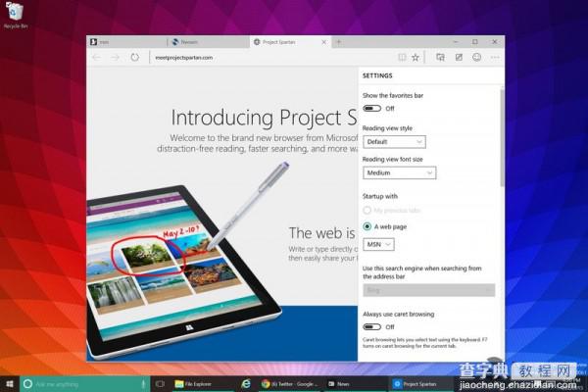Viewport: 588px width, 392px height.
Task: Open the Bing search engine dropdown
Action: [x=428, y=290]
